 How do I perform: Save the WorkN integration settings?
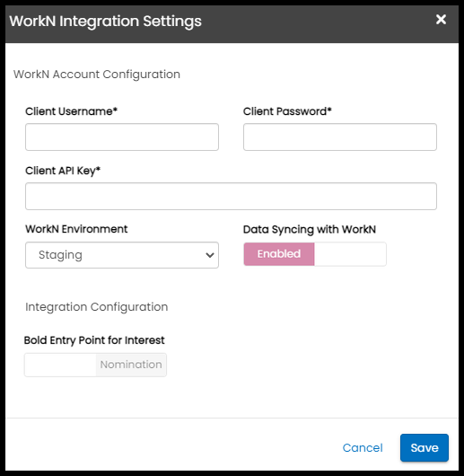425,448
